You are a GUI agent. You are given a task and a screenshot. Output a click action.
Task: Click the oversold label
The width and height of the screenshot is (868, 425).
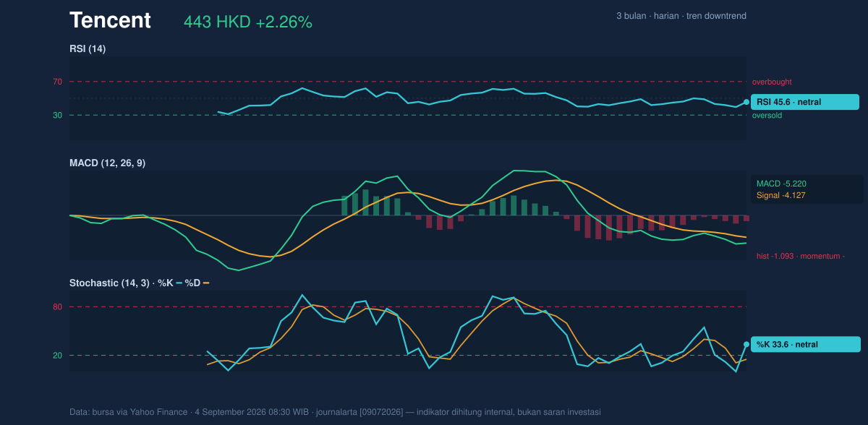coord(767,115)
